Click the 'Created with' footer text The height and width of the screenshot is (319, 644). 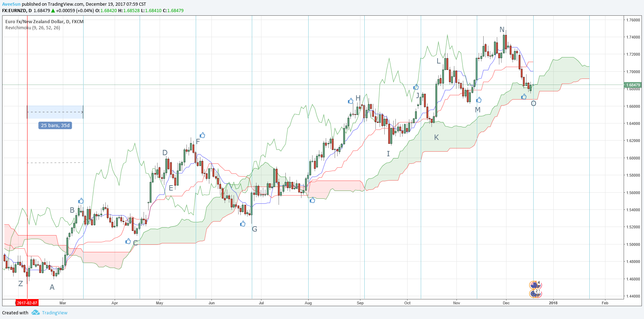pos(15,313)
